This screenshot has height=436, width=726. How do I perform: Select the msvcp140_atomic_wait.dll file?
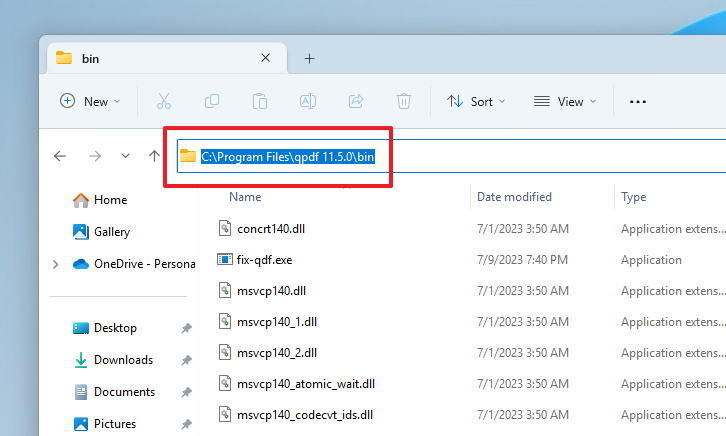pyautogui.click(x=306, y=384)
